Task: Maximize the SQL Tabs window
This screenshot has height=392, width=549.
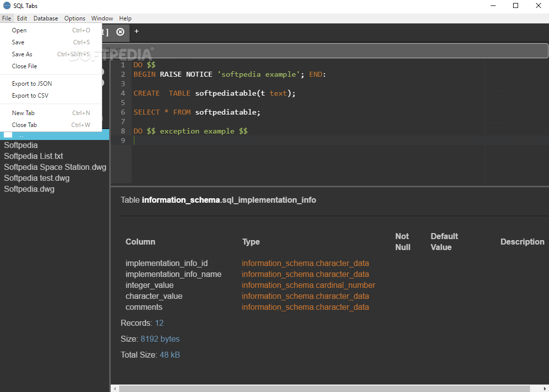Action: click(x=516, y=5)
